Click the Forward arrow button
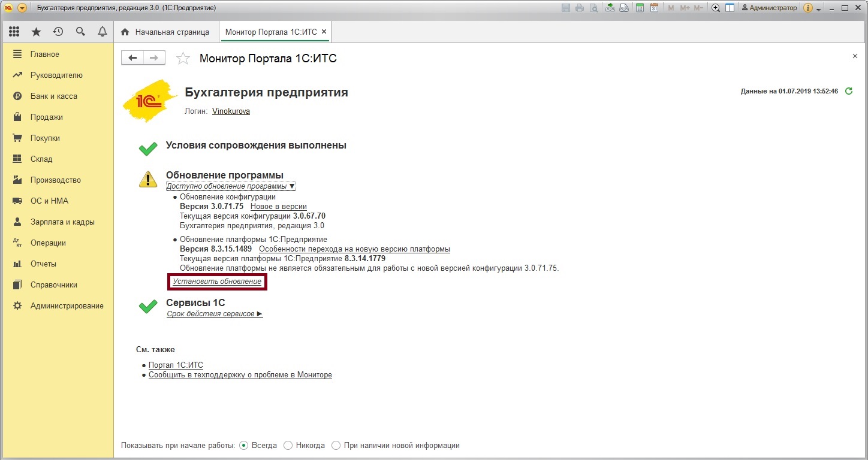 pyautogui.click(x=154, y=57)
